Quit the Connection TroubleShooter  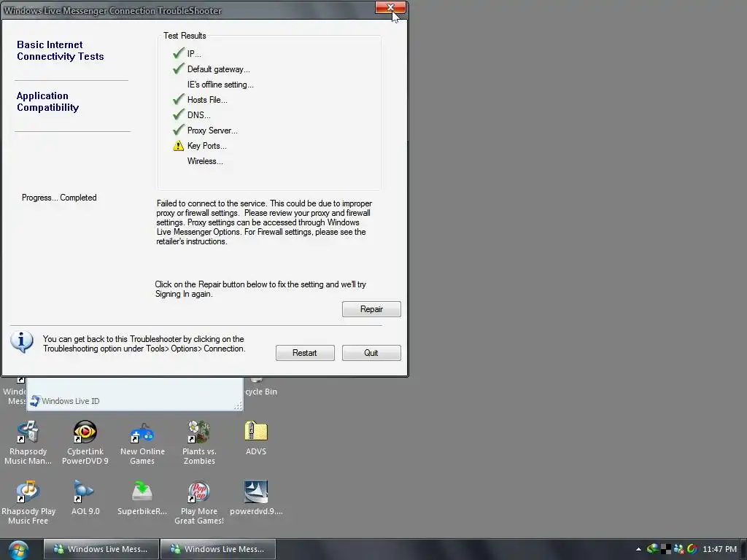[371, 353]
